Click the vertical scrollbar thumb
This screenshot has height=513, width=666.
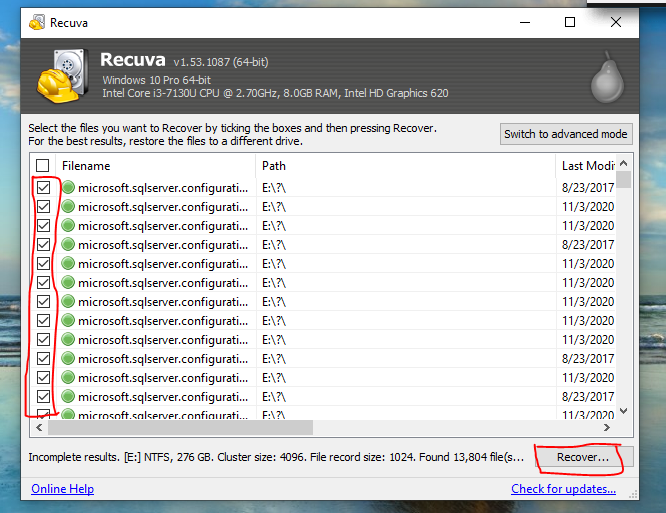[624, 180]
